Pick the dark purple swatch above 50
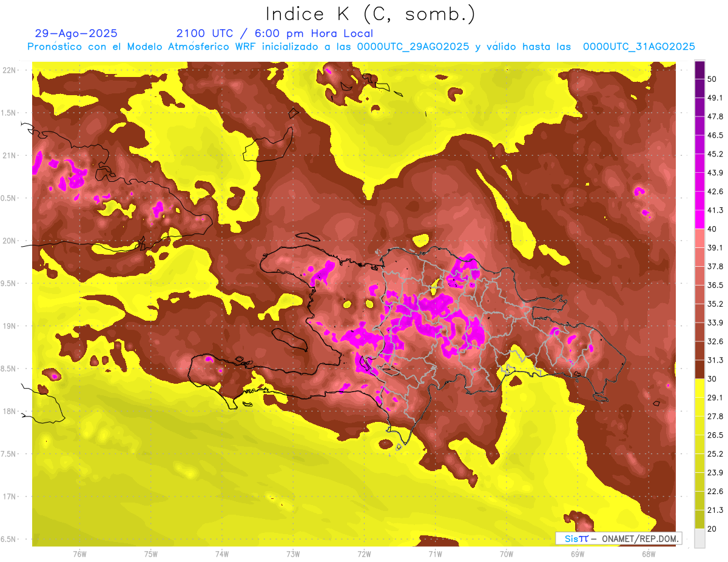 pyautogui.click(x=699, y=70)
